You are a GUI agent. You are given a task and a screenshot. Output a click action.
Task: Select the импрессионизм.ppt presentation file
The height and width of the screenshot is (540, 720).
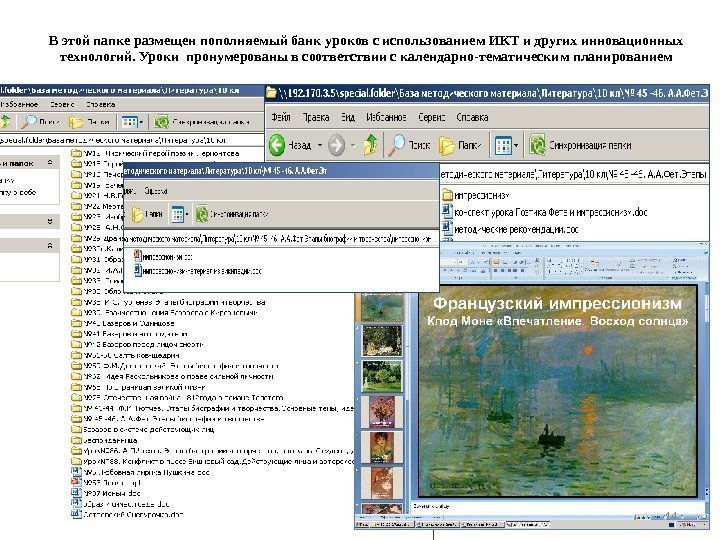[163, 256]
